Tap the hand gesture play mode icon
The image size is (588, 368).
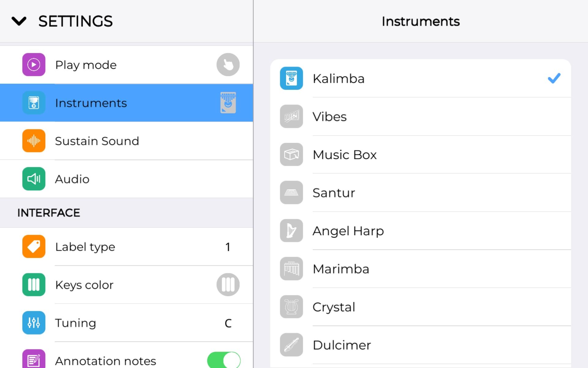[x=228, y=65]
